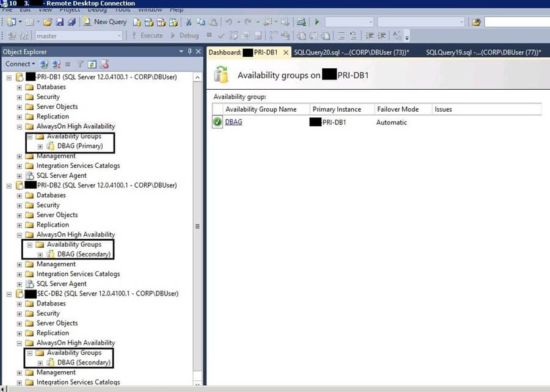Sort by Availability Group Name column header
The image size is (550, 392).
(261, 109)
